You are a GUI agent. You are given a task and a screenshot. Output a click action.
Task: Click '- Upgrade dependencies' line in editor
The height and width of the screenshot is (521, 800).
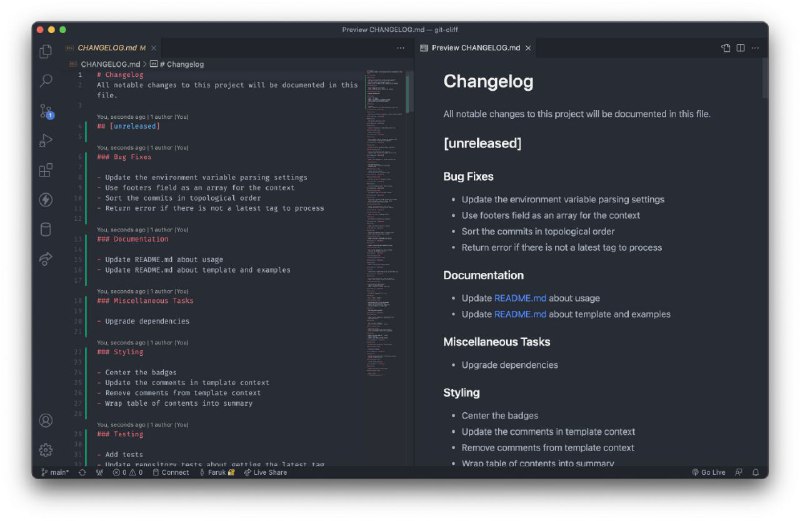[143, 321]
